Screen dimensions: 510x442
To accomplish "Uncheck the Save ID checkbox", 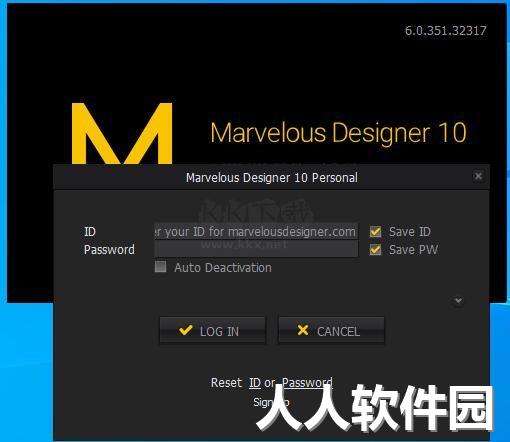I will pyautogui.click(x=376, y=231).
